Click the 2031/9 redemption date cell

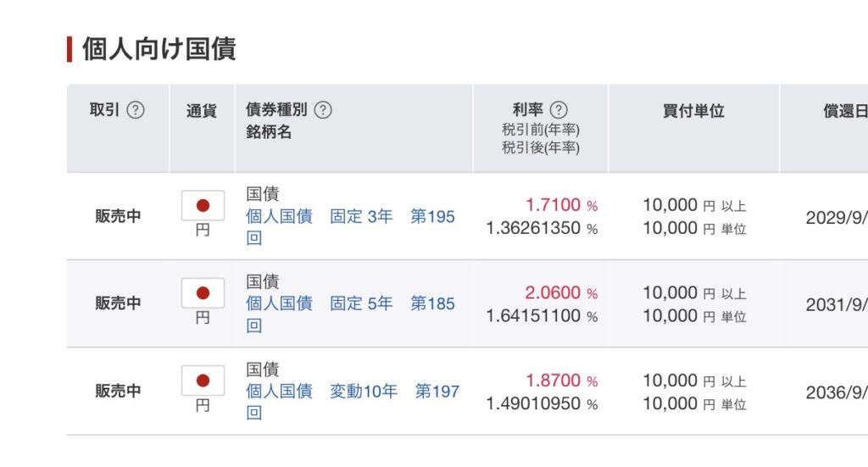coord(837,305)
